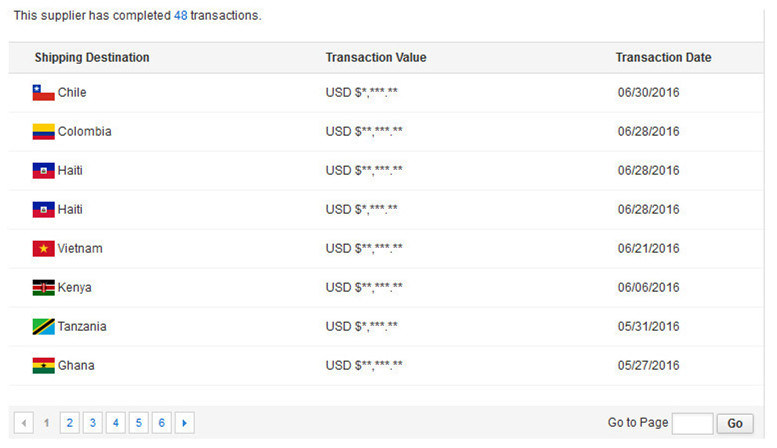Go to next page using right arrow

[184, 423]
